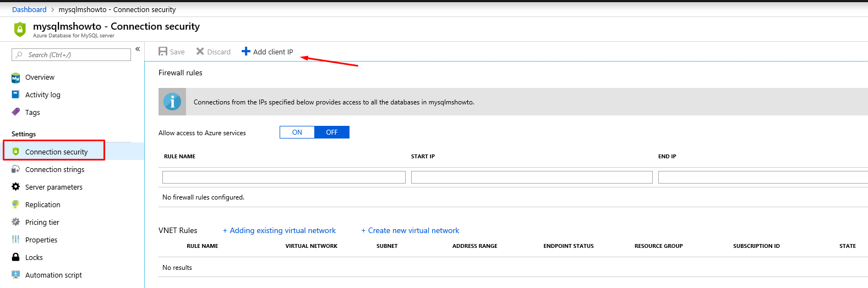The width and height of the screenshot is (868, 288).
Task: Click the START IP column header
Action: 423,157
